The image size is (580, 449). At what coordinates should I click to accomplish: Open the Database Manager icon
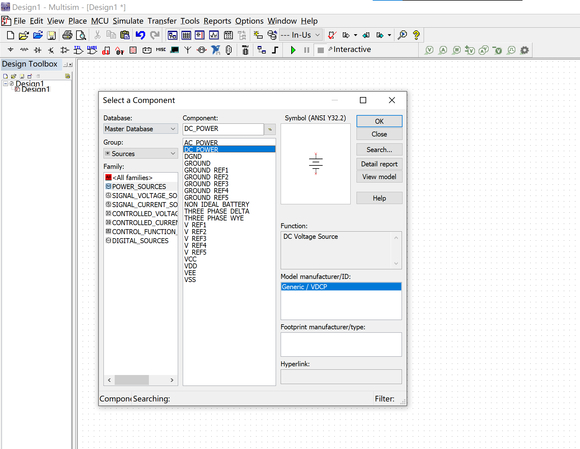coord(272,35)
